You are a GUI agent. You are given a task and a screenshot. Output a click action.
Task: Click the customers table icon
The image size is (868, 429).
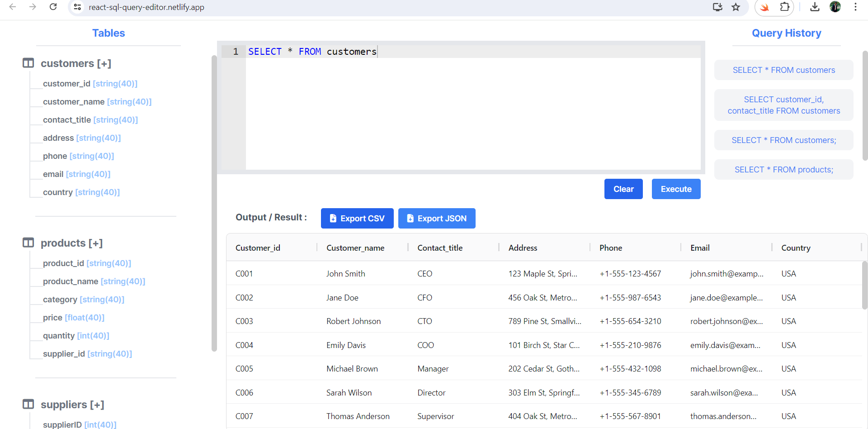point(28,63)
